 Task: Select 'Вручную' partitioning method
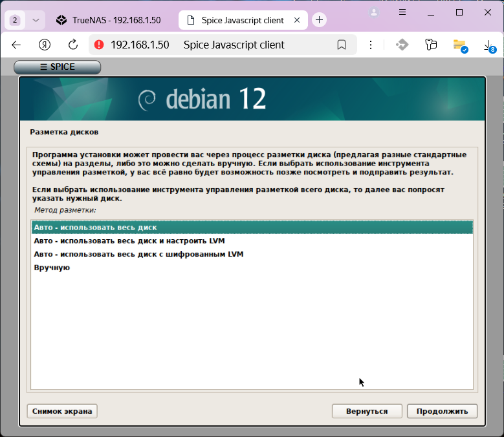252,268
